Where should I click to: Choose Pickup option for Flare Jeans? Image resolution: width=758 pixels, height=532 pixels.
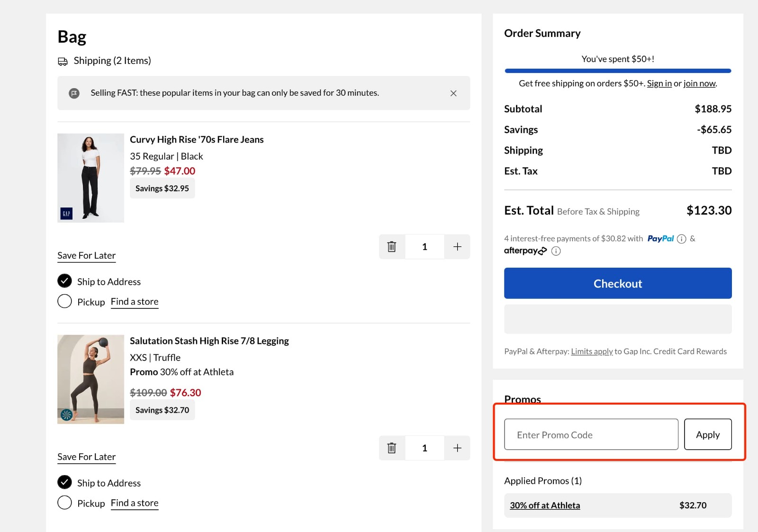coord(65,301)
